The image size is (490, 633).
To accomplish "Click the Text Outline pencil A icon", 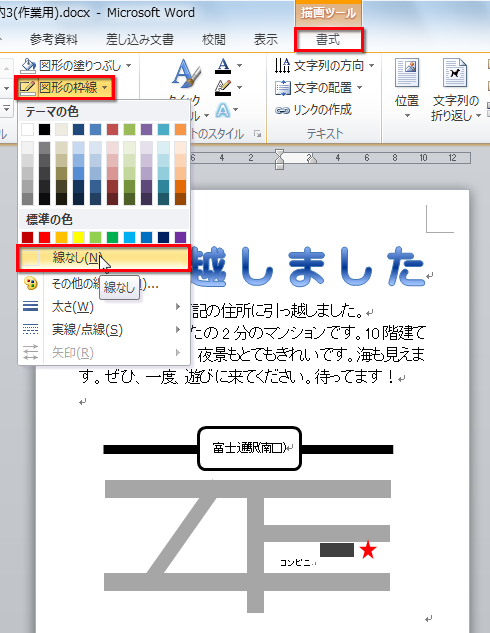I will point(223,88).
